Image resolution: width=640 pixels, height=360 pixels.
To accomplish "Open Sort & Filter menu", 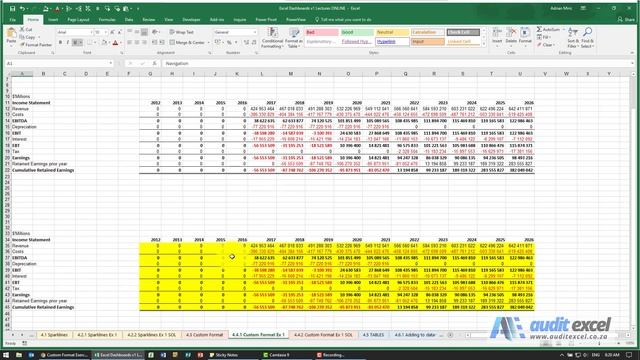I will point(573,38).
